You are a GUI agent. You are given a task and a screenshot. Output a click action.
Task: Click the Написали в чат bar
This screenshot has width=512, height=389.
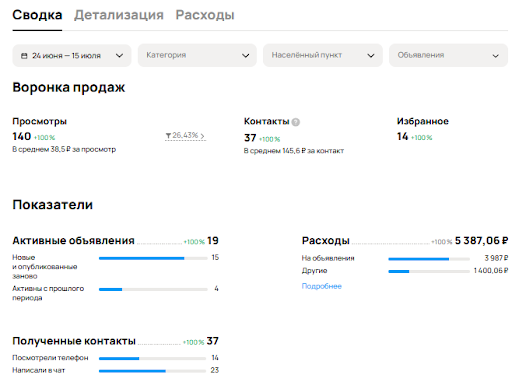(x=152, y=371)
